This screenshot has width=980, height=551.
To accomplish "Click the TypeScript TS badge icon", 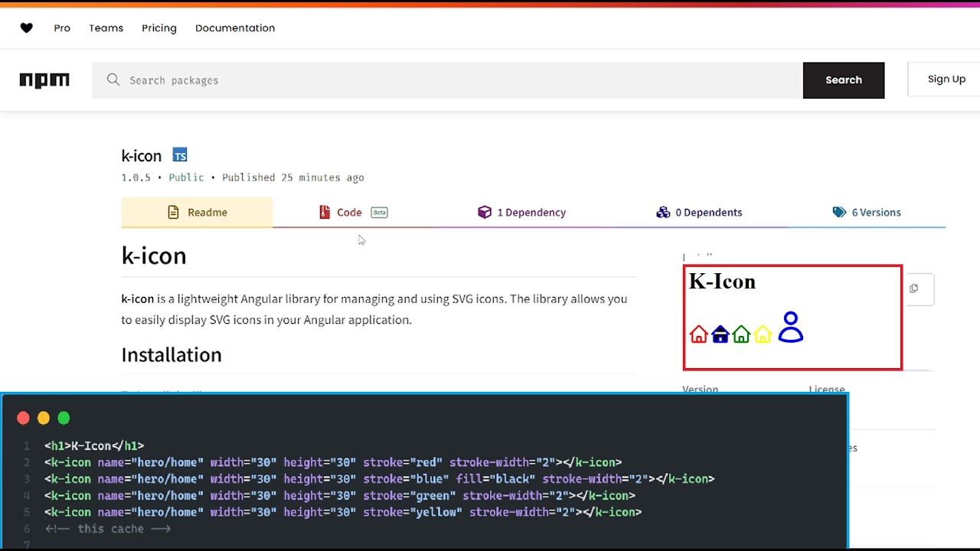I will pyautogui.click(x=180, y=155).
